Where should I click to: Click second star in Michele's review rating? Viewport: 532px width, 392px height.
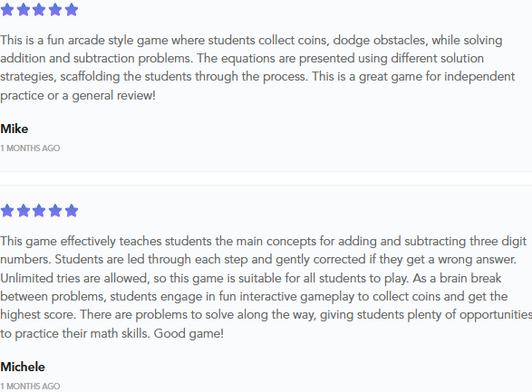(23, 210)
